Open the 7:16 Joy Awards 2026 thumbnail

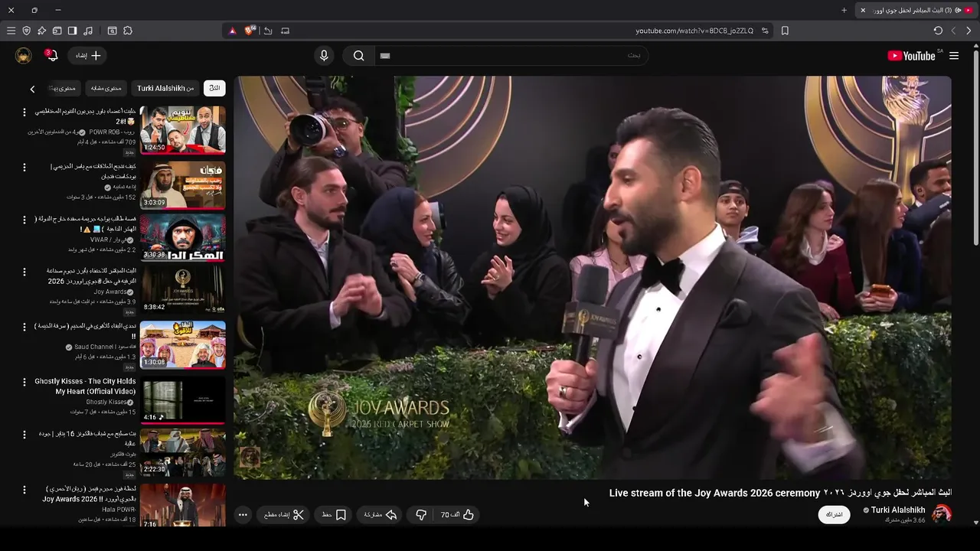(x=183, y=505)
